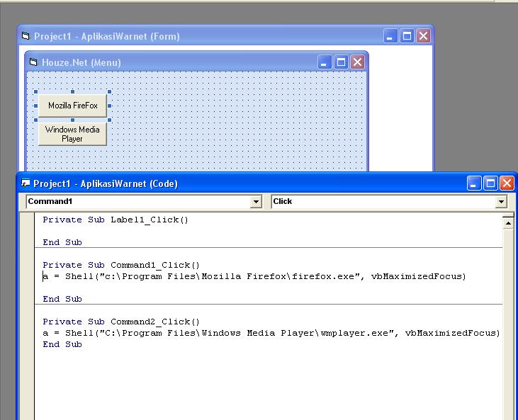Screen dimensions: 518x420
Task: Click the 'Private Sub Command2_Click()' line
Action: coord(121,322)
